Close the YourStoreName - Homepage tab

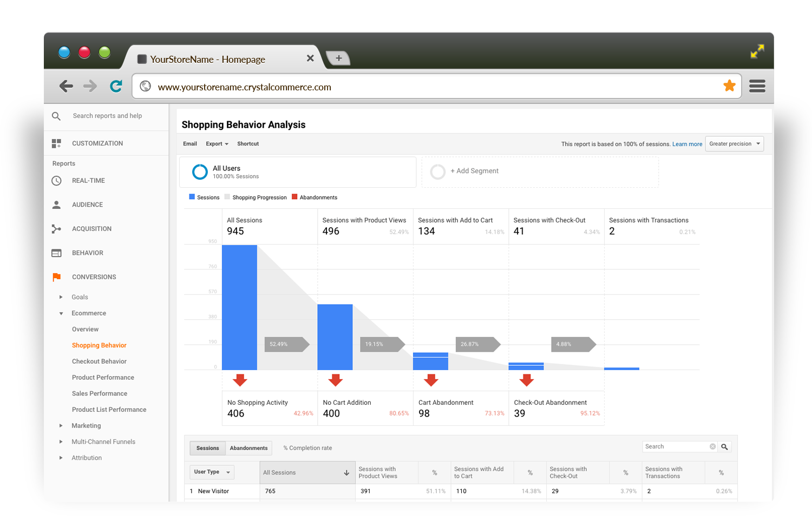click(310, 58)
